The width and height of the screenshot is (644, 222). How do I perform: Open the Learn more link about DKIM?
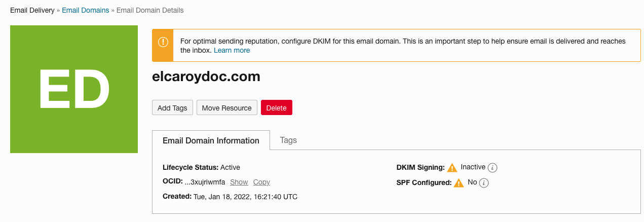point(232,50)
